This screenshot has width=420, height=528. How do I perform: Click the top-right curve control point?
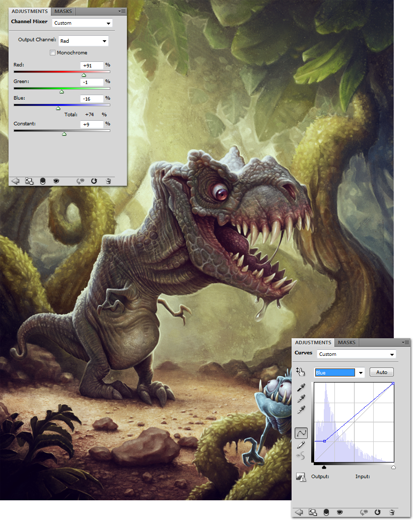(x=393, y=384)
